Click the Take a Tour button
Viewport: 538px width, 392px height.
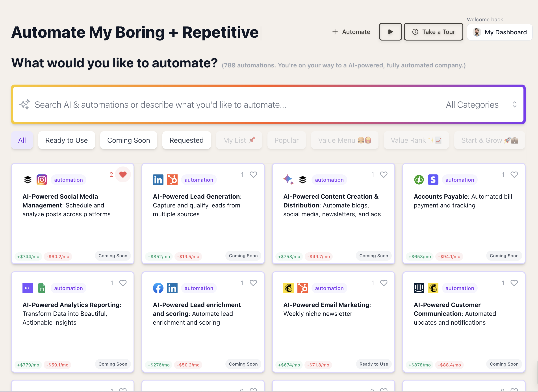434,32
